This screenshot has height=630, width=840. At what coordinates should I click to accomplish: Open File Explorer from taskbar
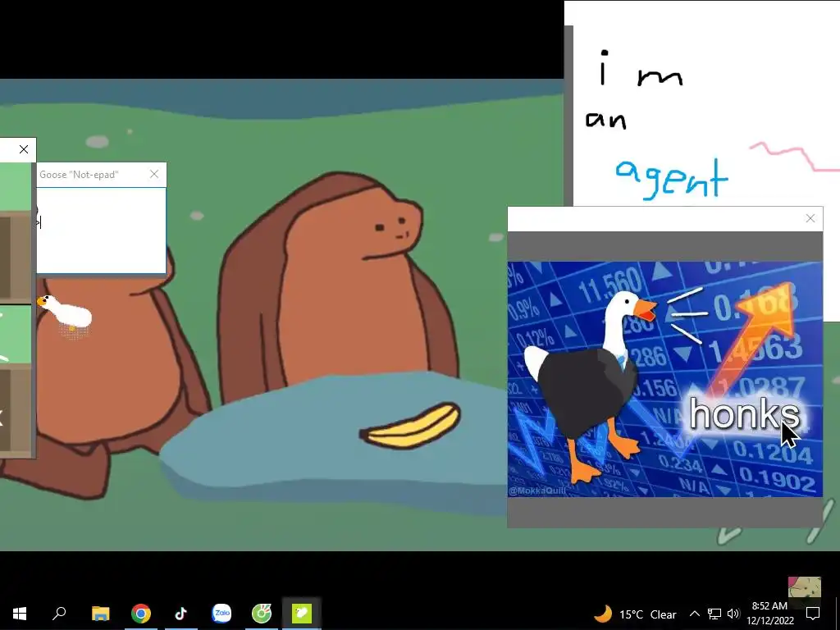(100, 614)
